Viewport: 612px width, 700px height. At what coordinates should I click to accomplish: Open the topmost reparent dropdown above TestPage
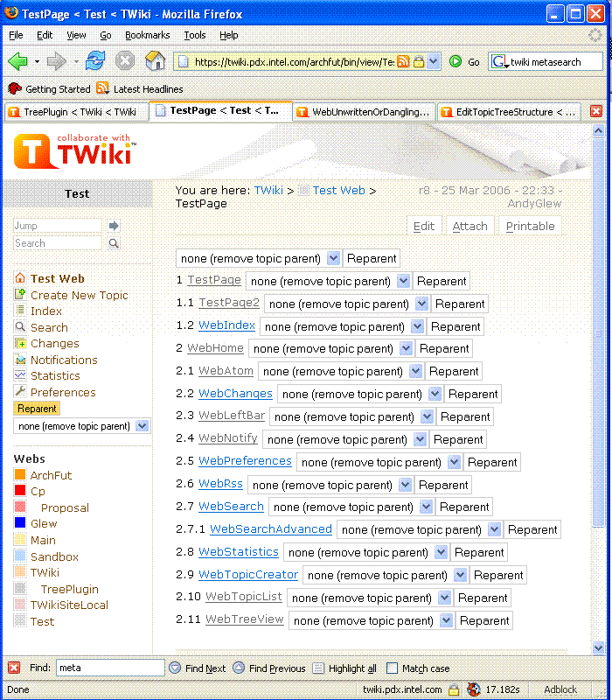pyautogui.click(x=333, y=258)
